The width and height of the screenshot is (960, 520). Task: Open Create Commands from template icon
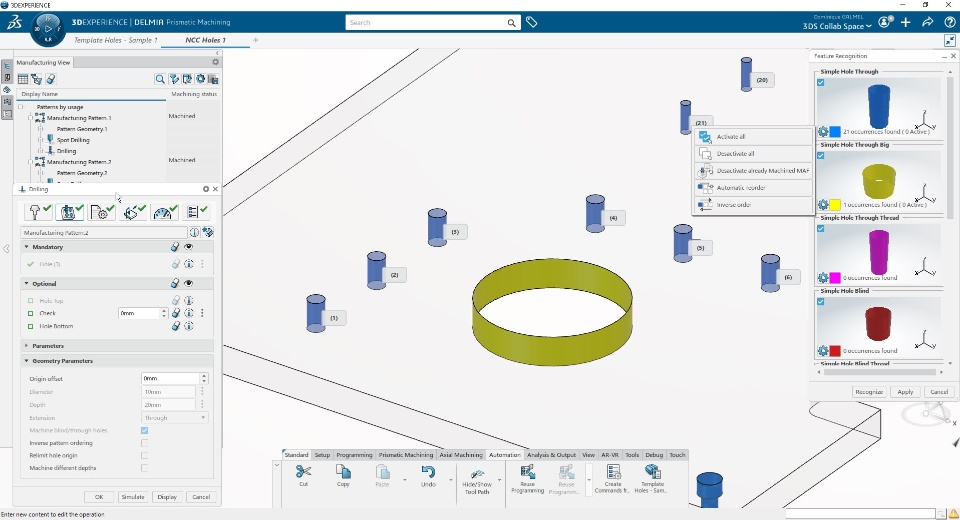613,471
